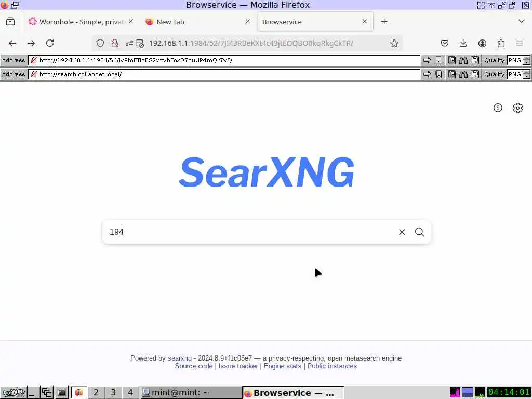The width and height of the screenshot is (532, 399).
Task: Click the blocked-content icon beside permissions icon
Action: tap(139, 43)
